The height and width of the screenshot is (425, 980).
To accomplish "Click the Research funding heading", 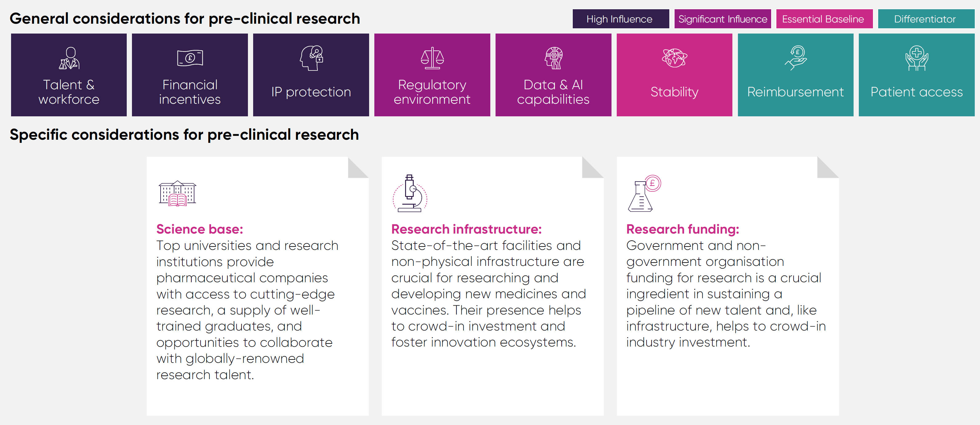I will 683,229.
